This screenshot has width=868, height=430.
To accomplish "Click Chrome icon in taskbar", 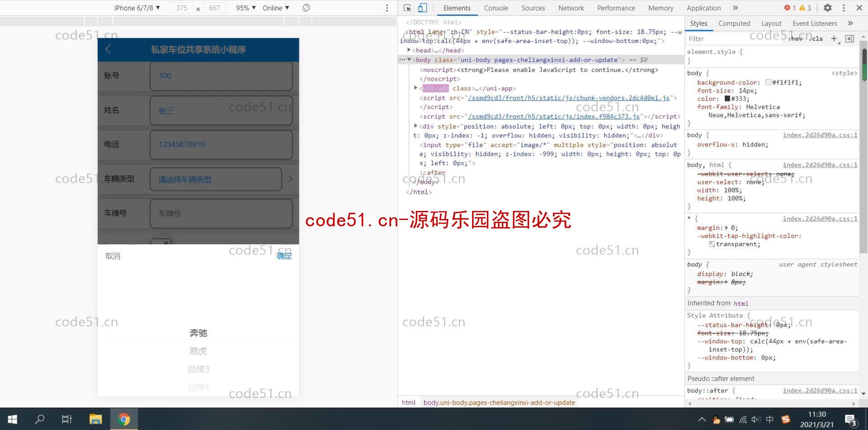I will 123,419.
